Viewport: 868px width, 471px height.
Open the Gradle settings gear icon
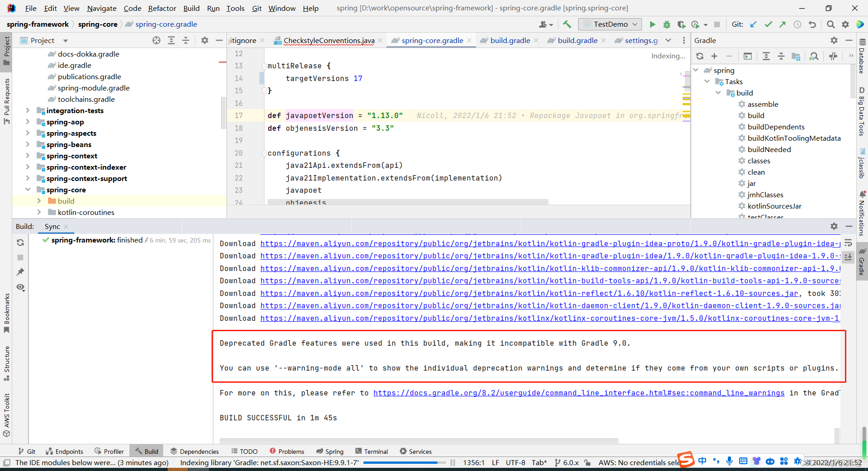coord(834,40)
